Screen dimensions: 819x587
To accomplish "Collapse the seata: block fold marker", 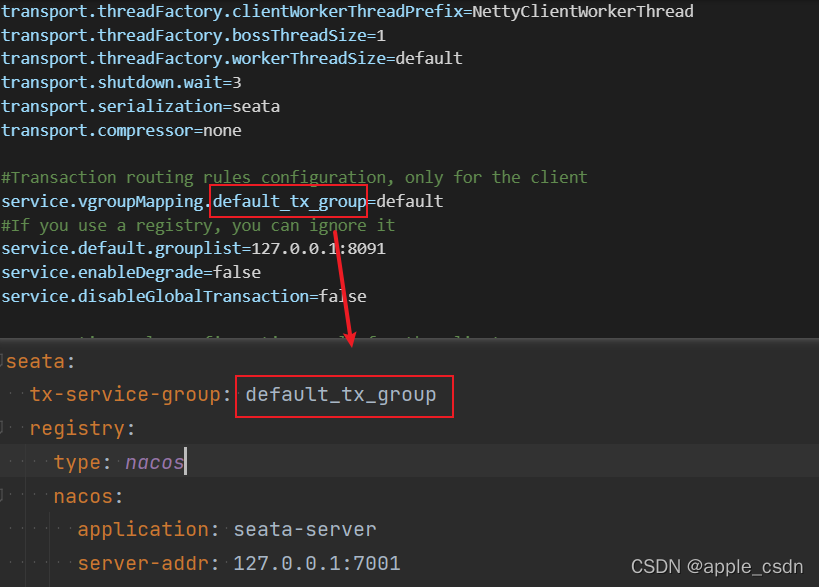I will coord(2,360).
